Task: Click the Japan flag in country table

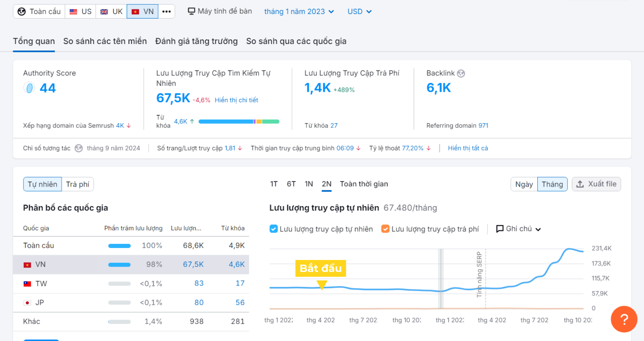Action: [27, 303]
